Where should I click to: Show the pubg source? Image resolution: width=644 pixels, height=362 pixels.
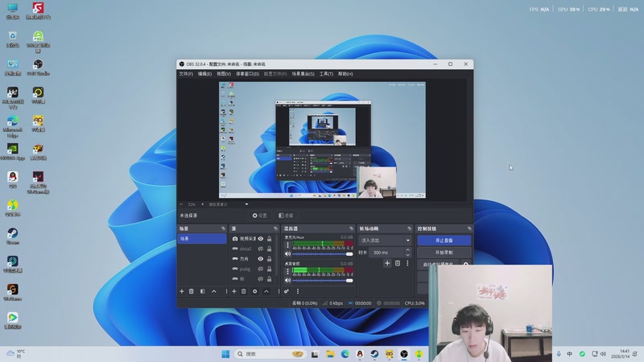pyautogui.click(x=260, y=269)
